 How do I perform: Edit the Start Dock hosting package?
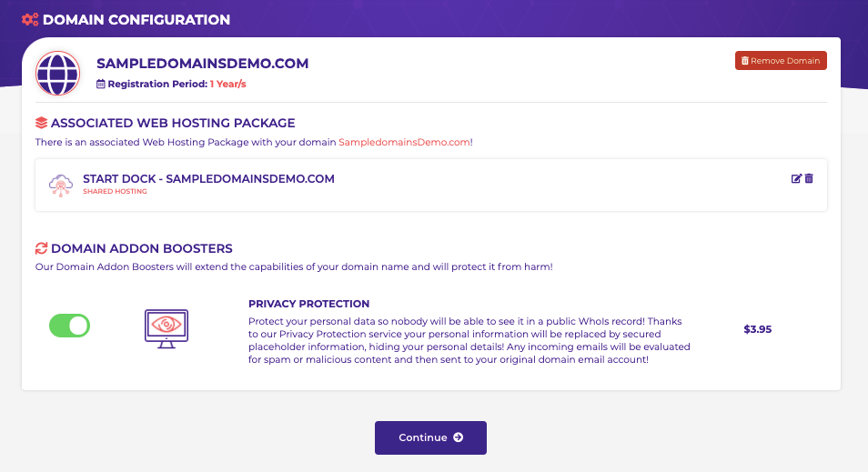pos(796,178)
